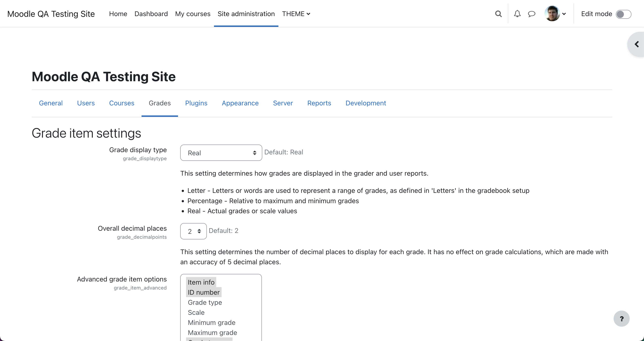Go to Home in the navbar

[x=118, y=14]
